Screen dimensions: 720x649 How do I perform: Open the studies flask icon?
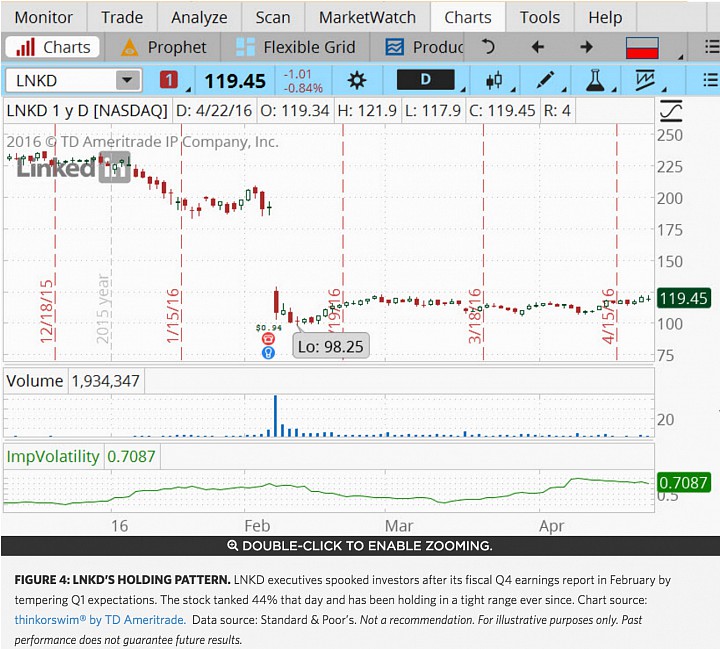pos(595,80)
